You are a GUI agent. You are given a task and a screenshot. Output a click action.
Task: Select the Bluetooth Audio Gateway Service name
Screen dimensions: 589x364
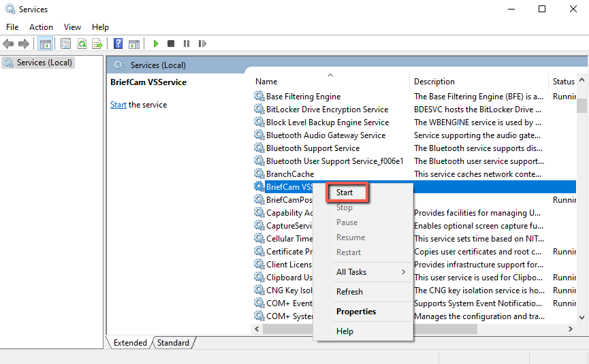[x=325, y=135]
